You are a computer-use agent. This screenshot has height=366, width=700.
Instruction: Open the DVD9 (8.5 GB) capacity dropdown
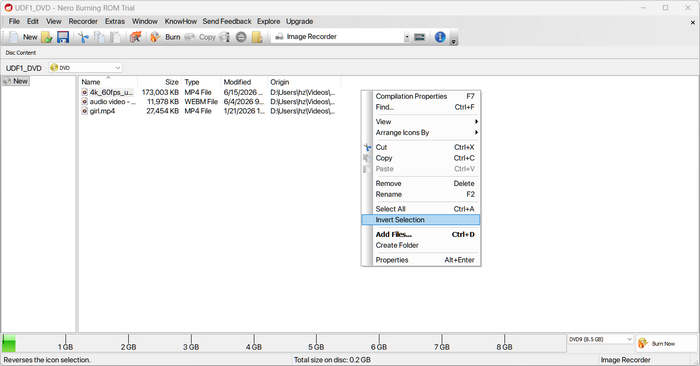click(629, 339)
